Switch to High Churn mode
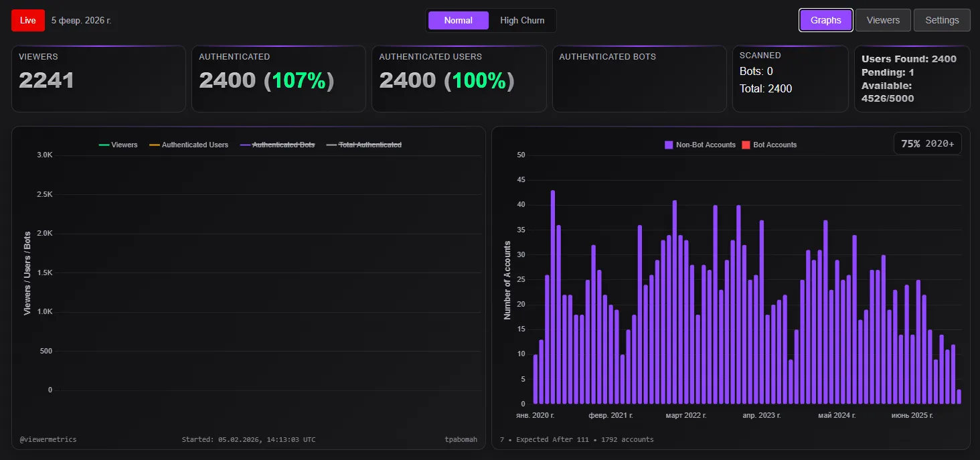The height and width of the screenshot is (460, 980). tap(522, 20)
